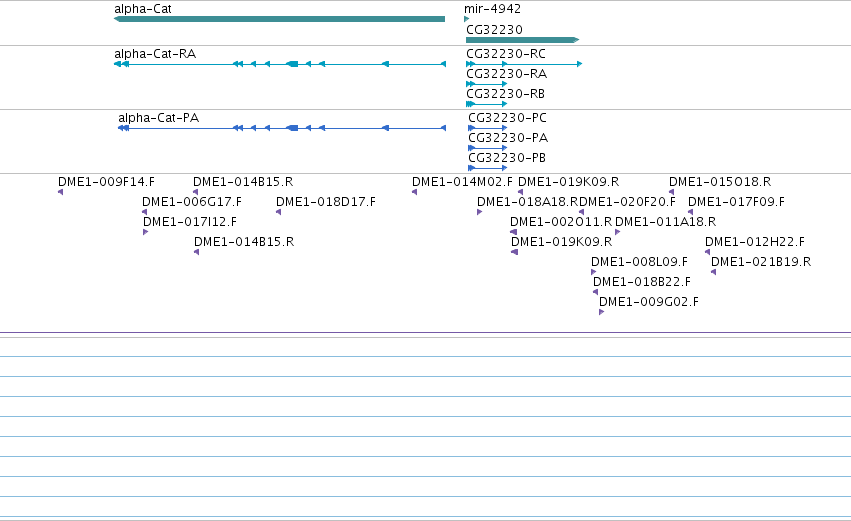The image size is (851, 521).
Task: Click the CG32230-RB transcript label
Action: click(505, 94)
